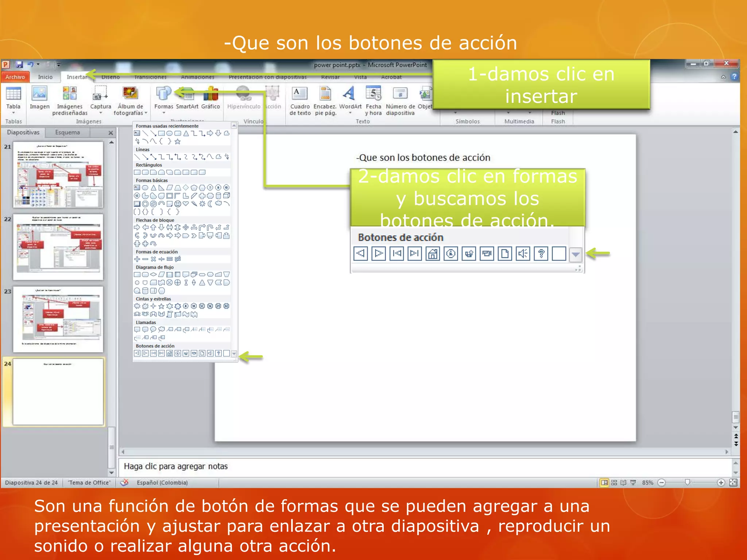Choose the sun shape
Viewport: 747px width, 560px height.
click(x=202, y=204)
